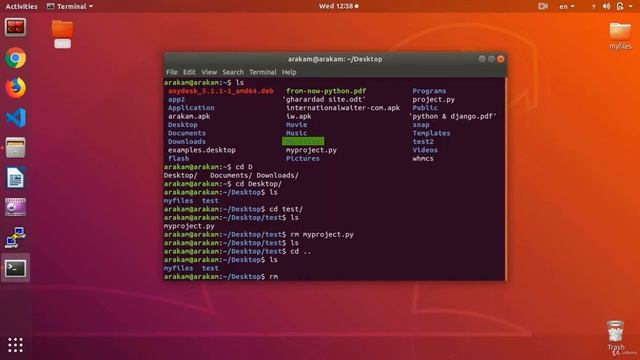
Task: Click project.py in the third column
Action: coord(433,99)
